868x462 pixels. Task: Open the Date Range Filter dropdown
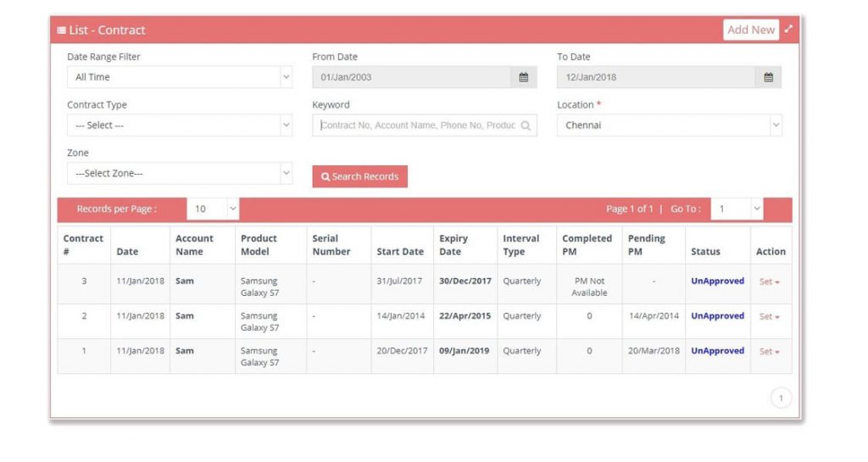pyautogui.click(x=179, y=77)
